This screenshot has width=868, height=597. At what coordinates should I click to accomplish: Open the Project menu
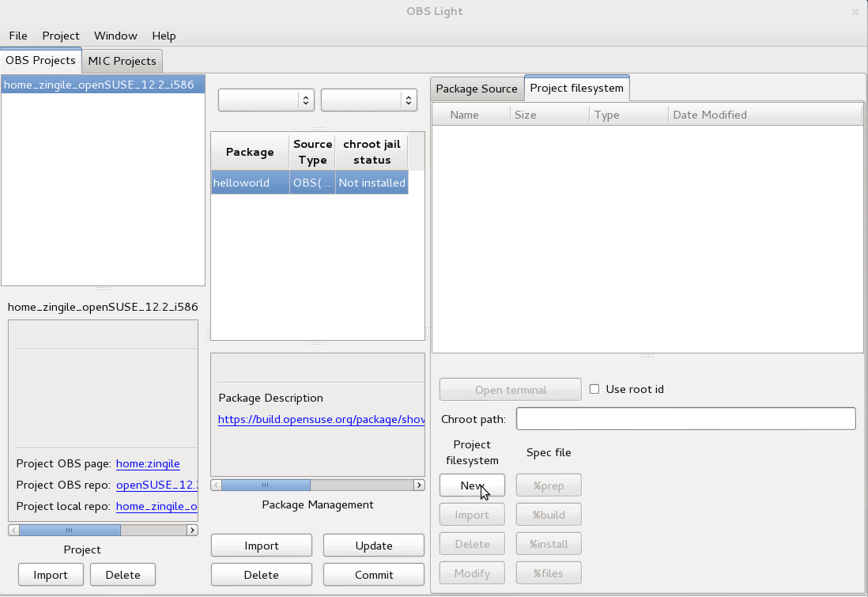point(60,36)
